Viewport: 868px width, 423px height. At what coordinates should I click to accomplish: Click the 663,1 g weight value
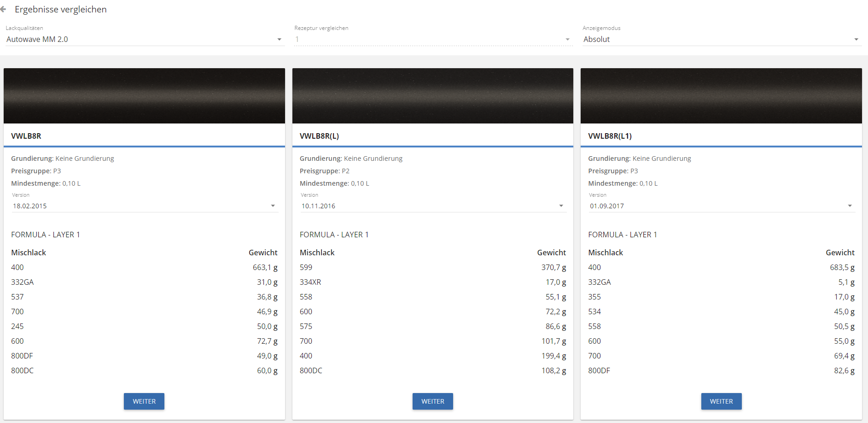pyautogui.click(x=265, y=267)
